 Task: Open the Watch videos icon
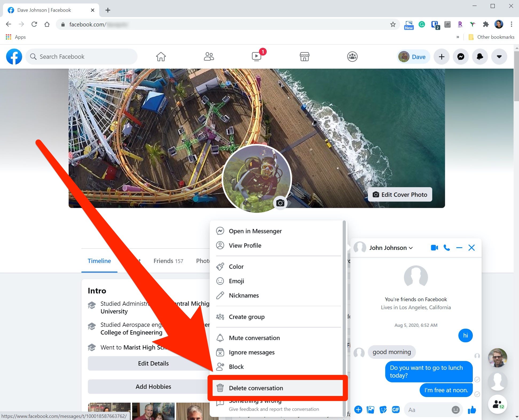point(256,57)
